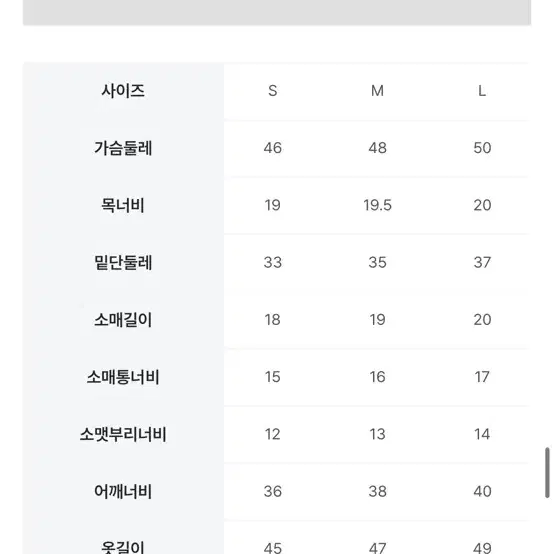The width and height of the screenshot is (554, 554).
Task: Select the S size column header
Action: [x=272, y=91]
